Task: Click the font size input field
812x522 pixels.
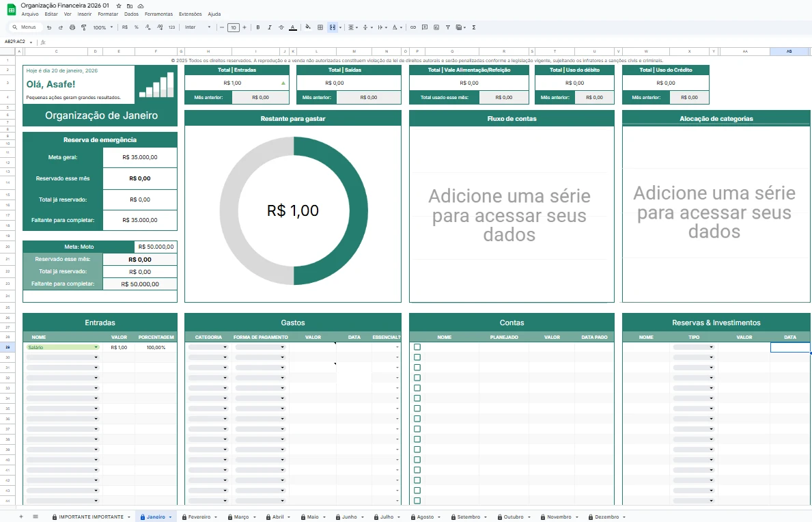Action: point(234,27)
